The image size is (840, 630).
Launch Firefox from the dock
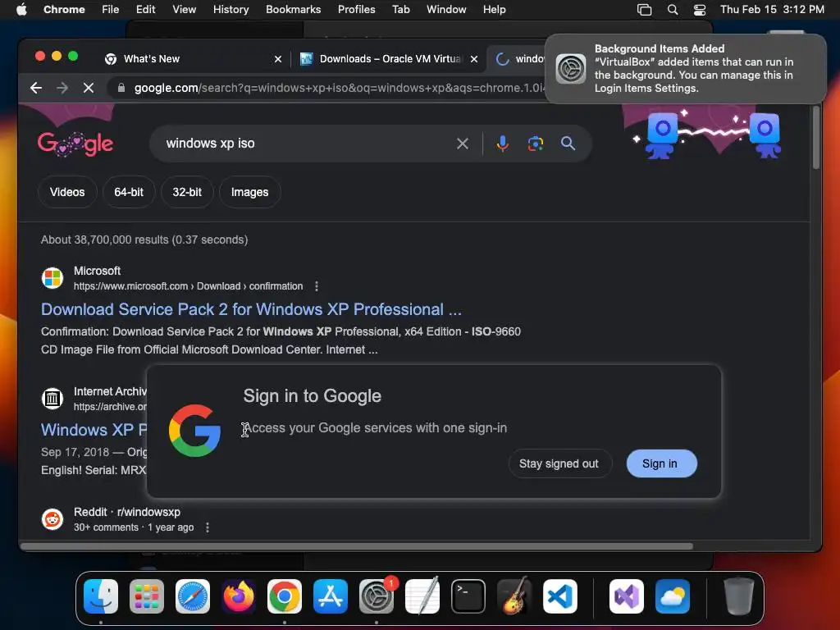239,596
